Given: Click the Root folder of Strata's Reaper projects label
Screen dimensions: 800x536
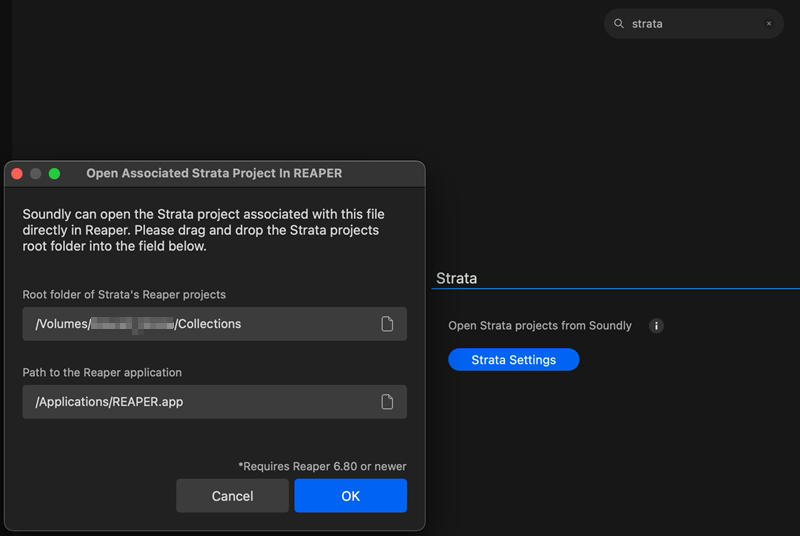Looking at the screenshot, I should 124,294.
